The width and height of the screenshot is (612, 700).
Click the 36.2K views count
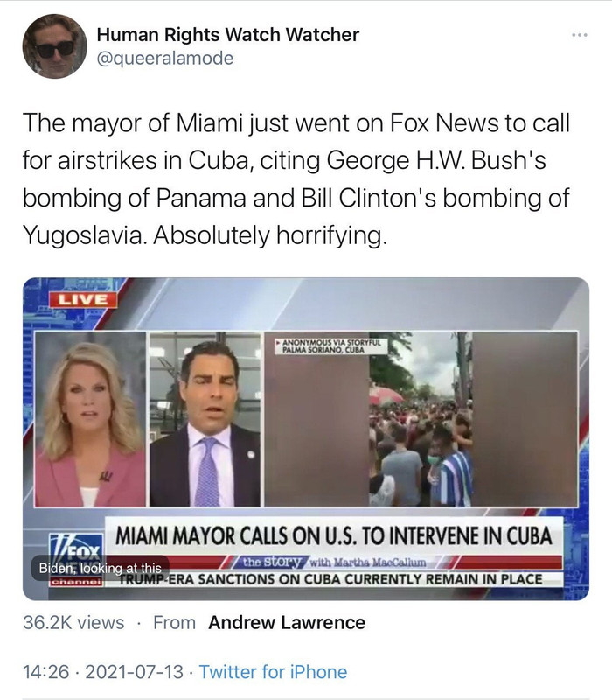click(x=73, y=622)
